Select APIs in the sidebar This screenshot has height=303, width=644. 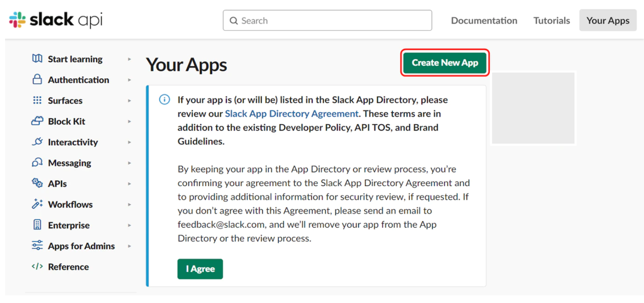click(57, 183)
